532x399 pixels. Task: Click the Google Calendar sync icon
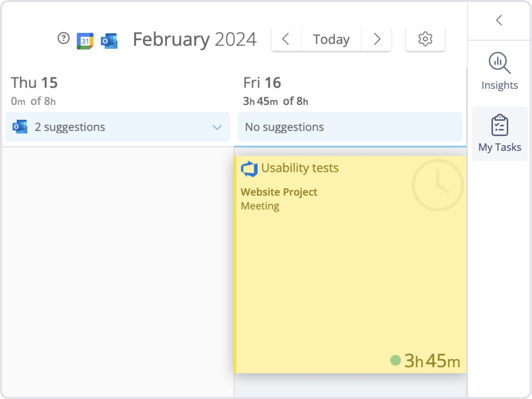pyautogui.click(x=85, y=39)
